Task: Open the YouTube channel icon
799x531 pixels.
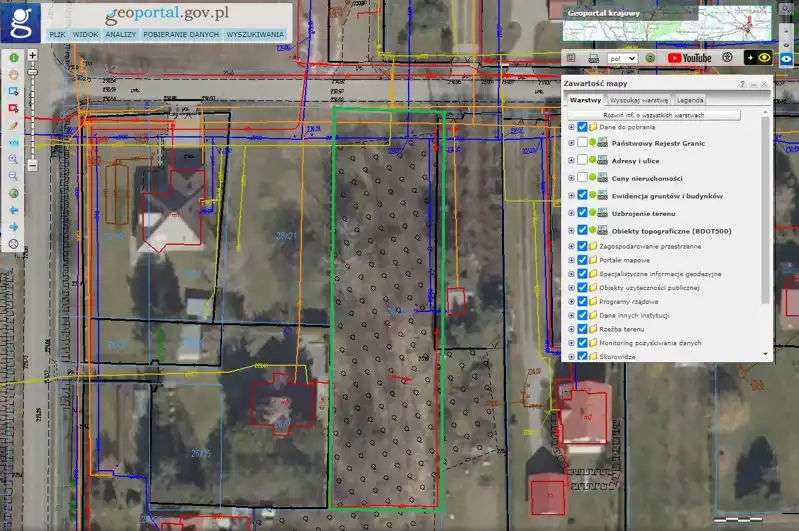Action: tap(689, 58)
